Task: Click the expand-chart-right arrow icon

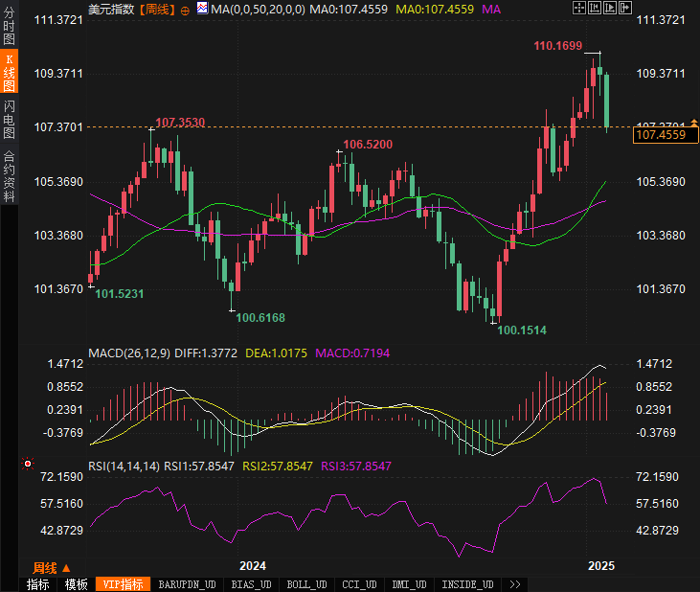Action: tap(625, 8)
